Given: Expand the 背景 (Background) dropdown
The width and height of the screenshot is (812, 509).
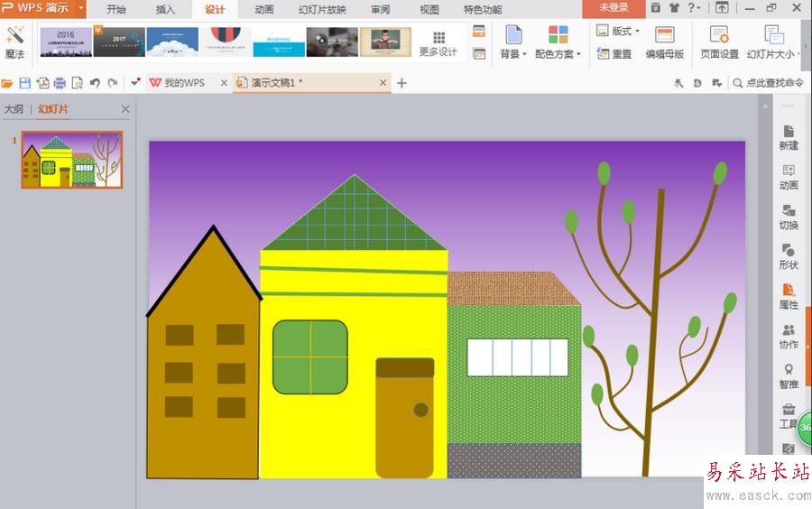Looking at the screenshot, I should pos(513,42).
